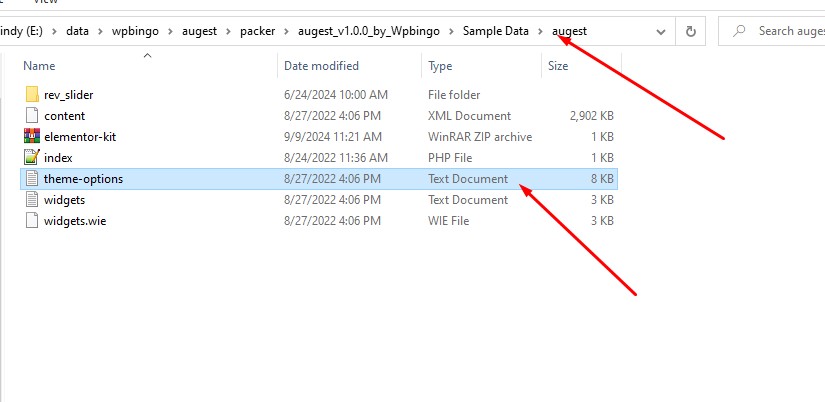Sort files by Date modified column
This screenshot has height=402, width=825.
(320, 66)
